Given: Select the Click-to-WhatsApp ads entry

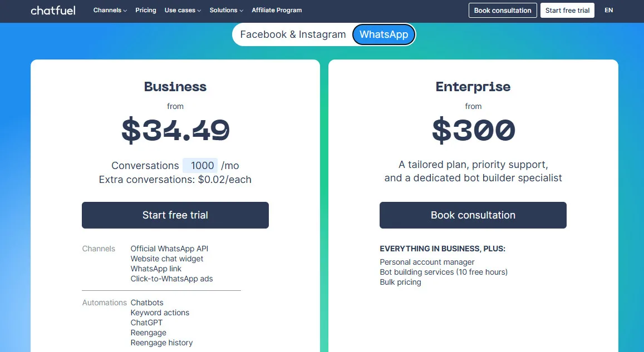Looking at the screenshot, I should tap(171, 279).
